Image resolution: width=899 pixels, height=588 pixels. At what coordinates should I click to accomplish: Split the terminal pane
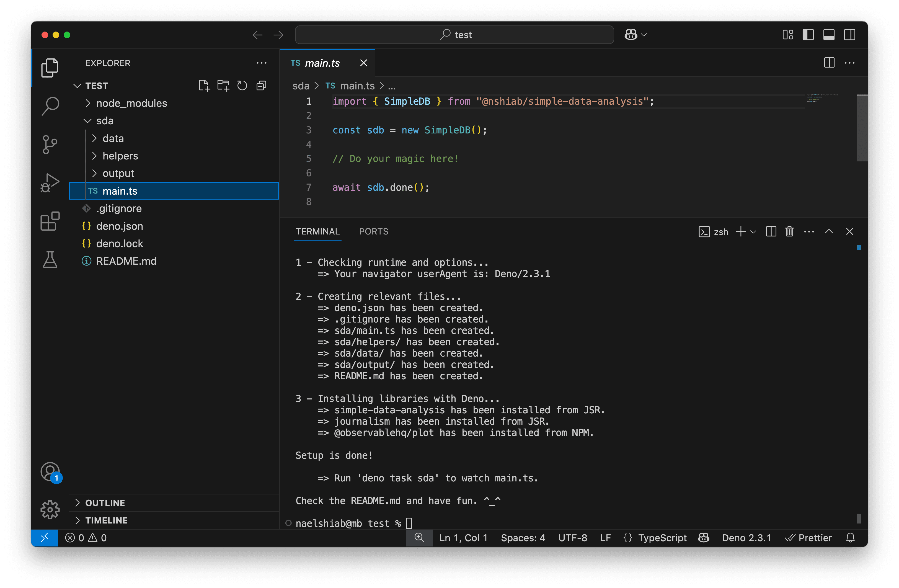click(x=771, y=231)
